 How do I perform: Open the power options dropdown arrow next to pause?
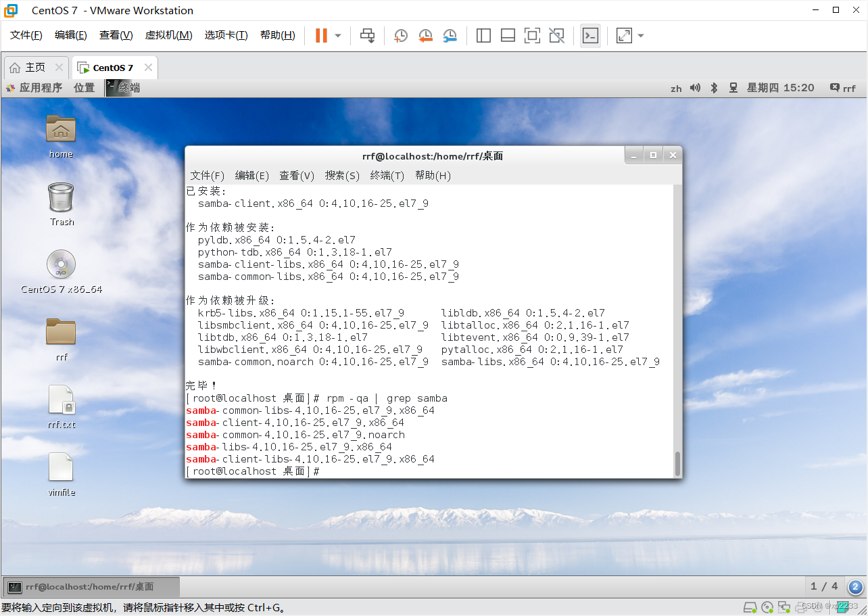point(338,36)
